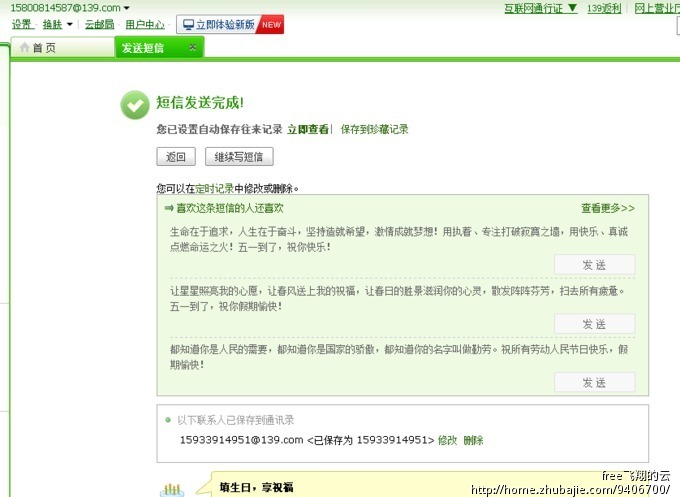The image size is (680, 497).
Task: Send the 都知道你是人民的需要 message with 发送
Action: [x=595, y=383]
